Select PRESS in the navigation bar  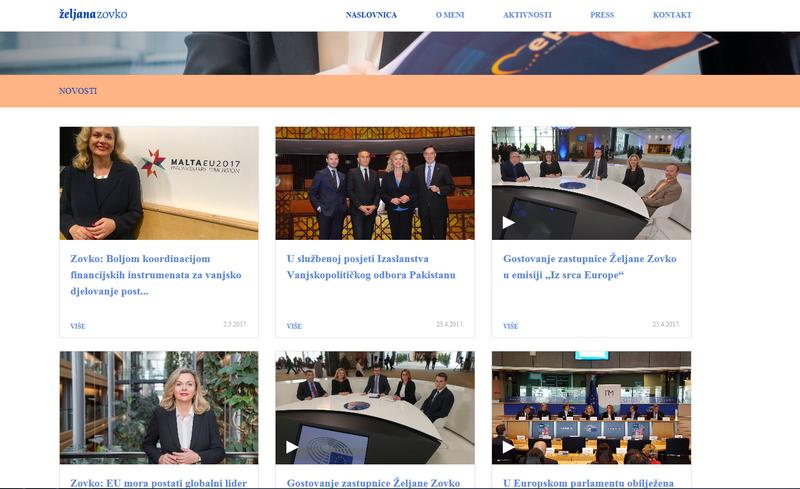click(x=602, y=15)
